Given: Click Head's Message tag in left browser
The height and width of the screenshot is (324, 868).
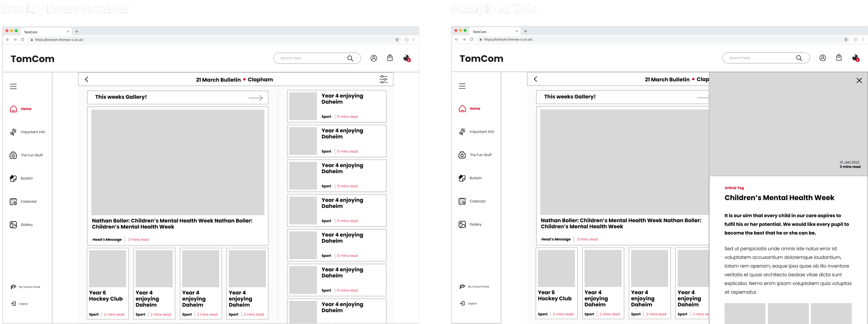Looking at the screenshot, I should click(x=107, y=240).
